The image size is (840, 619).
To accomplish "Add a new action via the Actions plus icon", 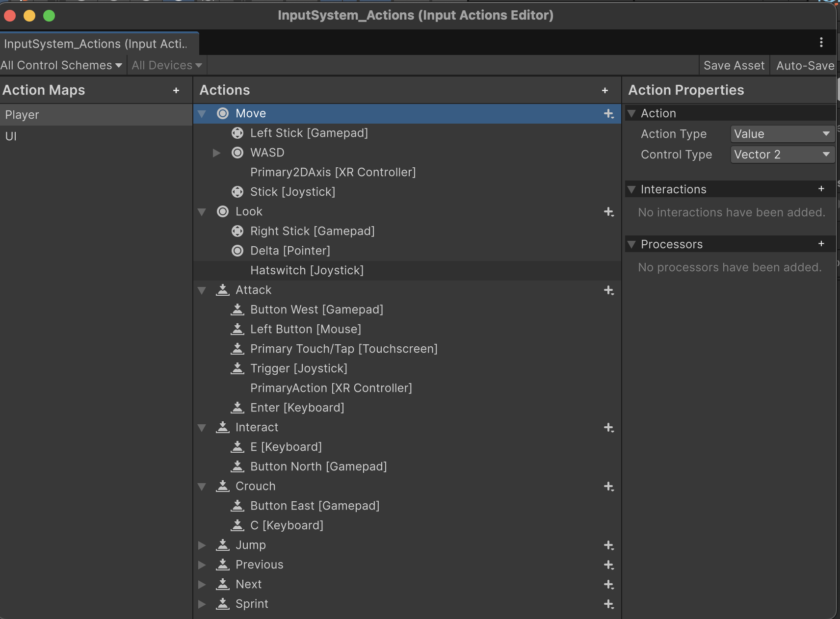I will [x=604, y=90].
